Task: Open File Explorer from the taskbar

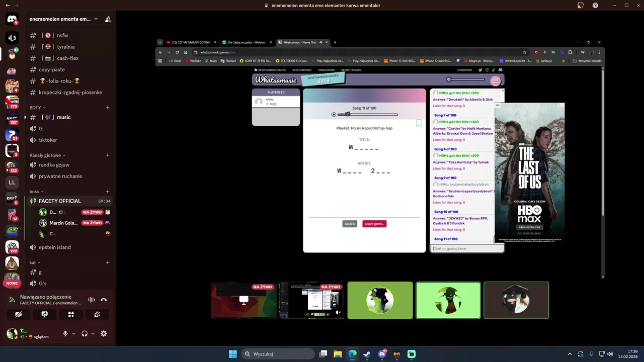Action: point(338,354)
